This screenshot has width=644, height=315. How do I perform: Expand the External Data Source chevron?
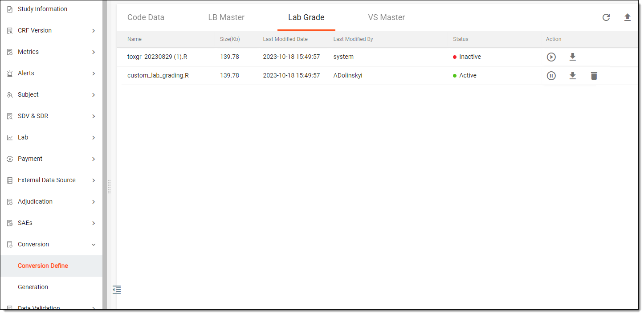pyautogui.click(x=94, y=180)
